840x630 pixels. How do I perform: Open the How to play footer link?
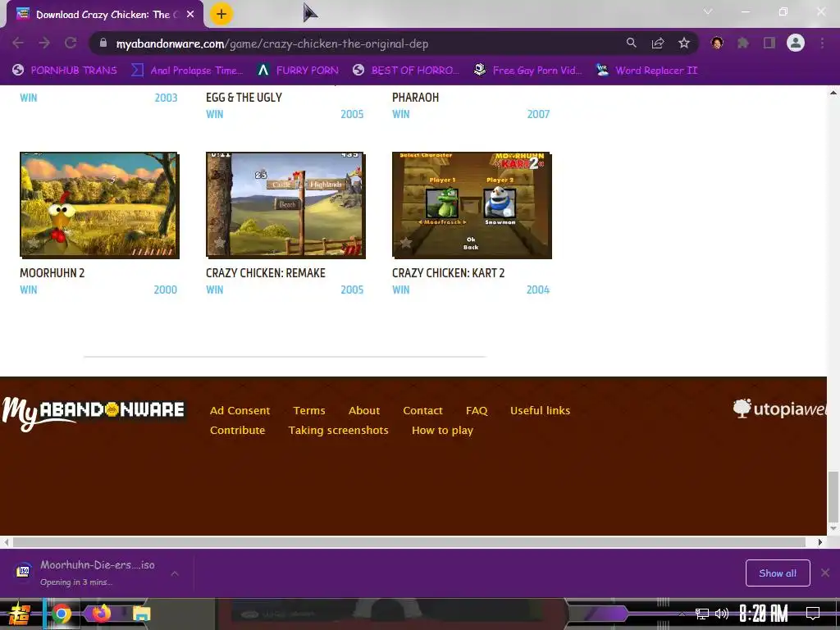(442, 430)
